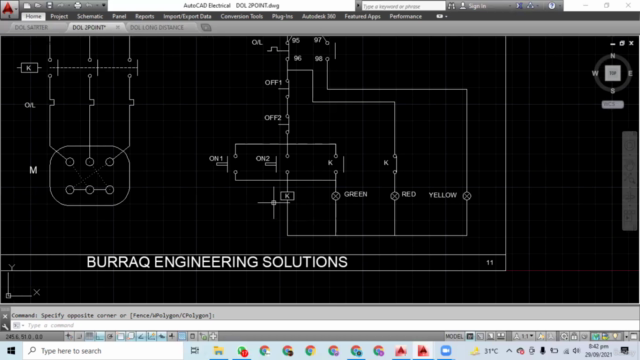Click the coordinates readout 245.6, 51.0, 0.0
Viewport: 640px width, 360px height.
click(24, 337)
